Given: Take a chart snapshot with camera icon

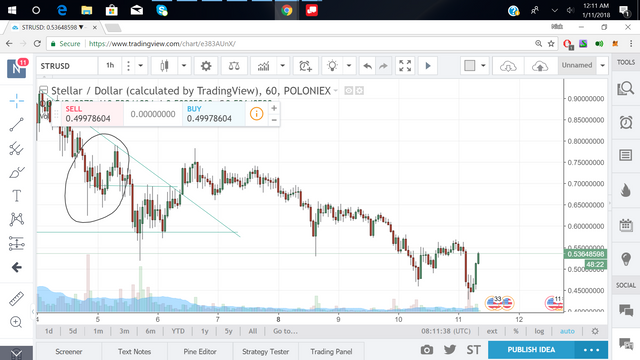Looking at the screenshot, I should pyautogui.click(x=427, y=350).
